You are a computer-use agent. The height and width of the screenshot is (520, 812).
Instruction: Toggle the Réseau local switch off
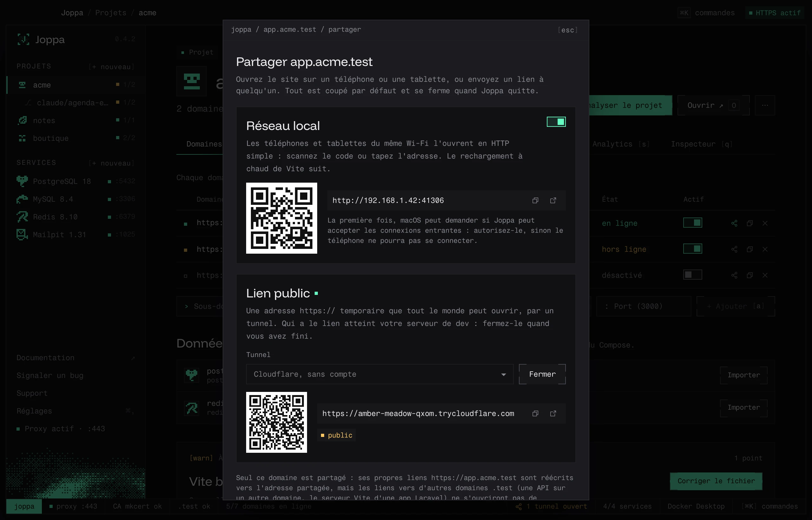coord(556,121)
